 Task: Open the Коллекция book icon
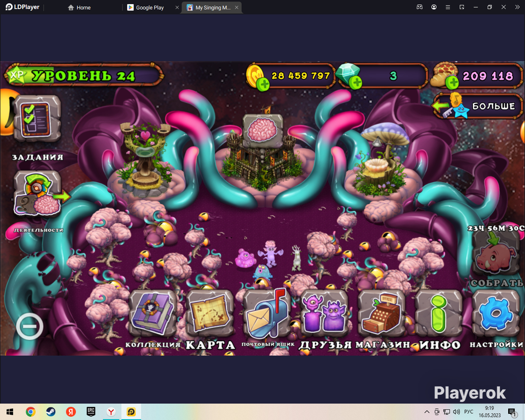click(x=153, y=313)
